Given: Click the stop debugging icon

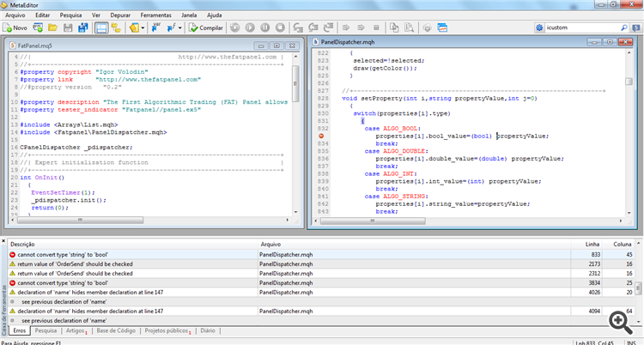Looking at the screenshot, I should (x=280, y=28).
